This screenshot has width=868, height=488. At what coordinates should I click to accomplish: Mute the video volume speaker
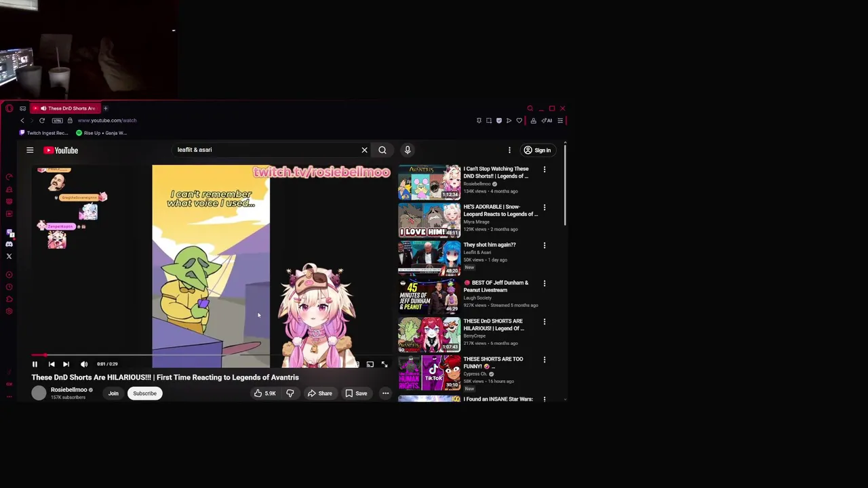point(84,364)
